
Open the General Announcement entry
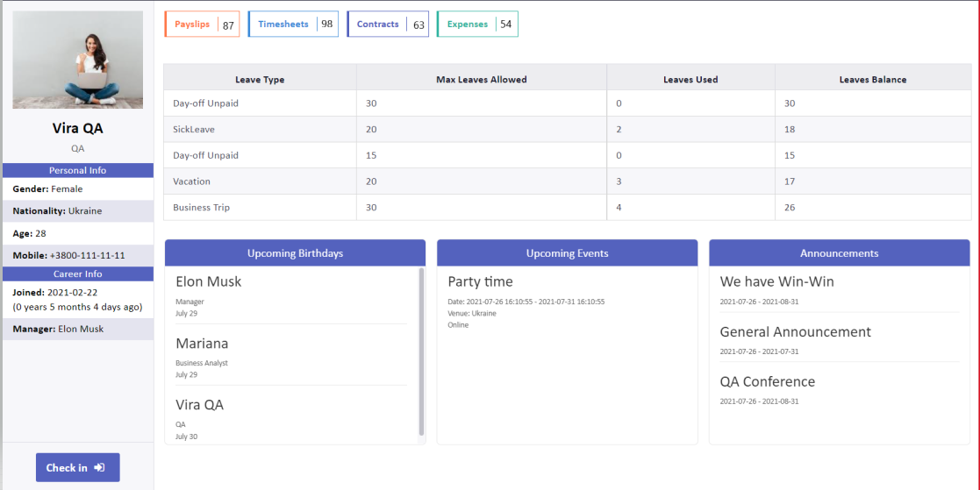[795, 331]
